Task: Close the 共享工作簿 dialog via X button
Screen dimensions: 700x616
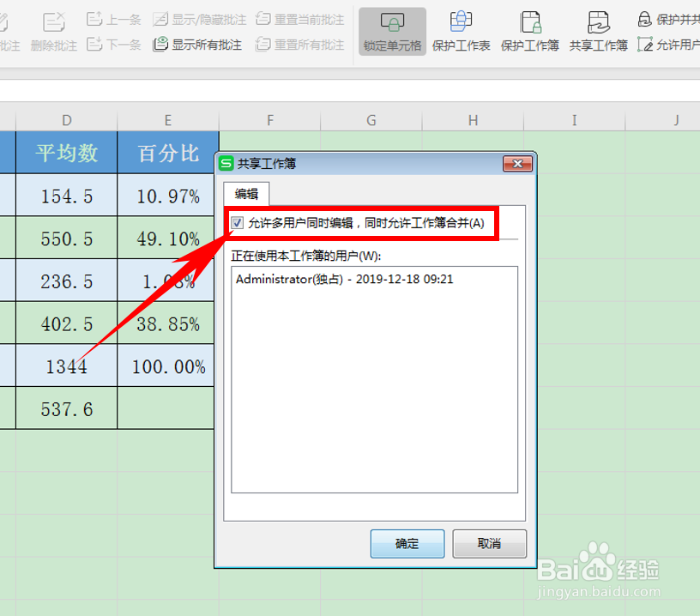Action: click(x=518, y=163)
